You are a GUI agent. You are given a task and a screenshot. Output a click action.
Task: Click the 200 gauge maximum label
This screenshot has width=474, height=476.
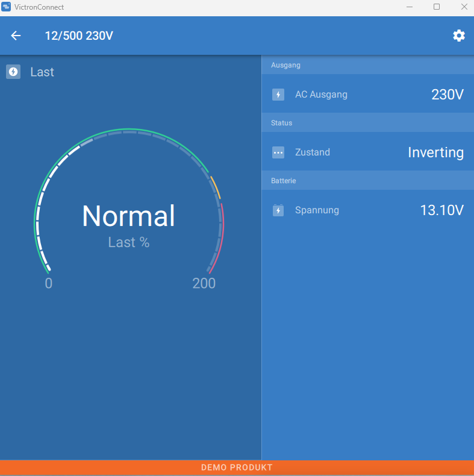pos(204,283)
